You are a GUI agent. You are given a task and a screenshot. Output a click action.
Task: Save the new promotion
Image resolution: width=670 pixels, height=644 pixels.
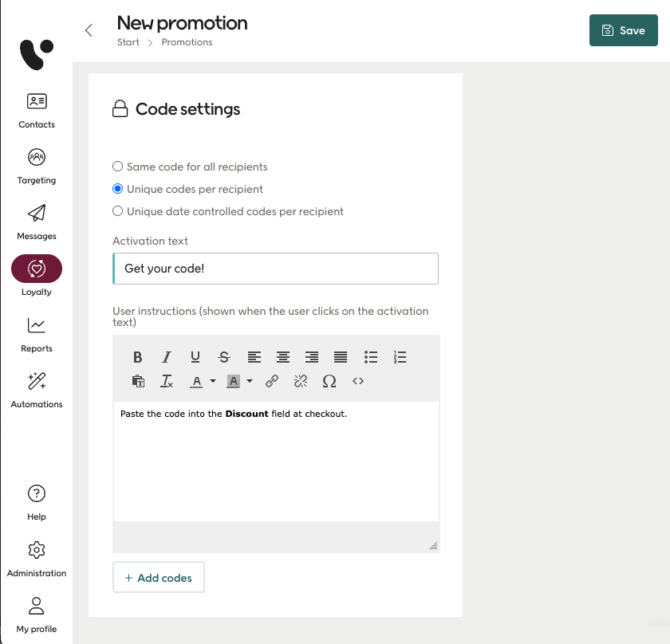[623, 29]
